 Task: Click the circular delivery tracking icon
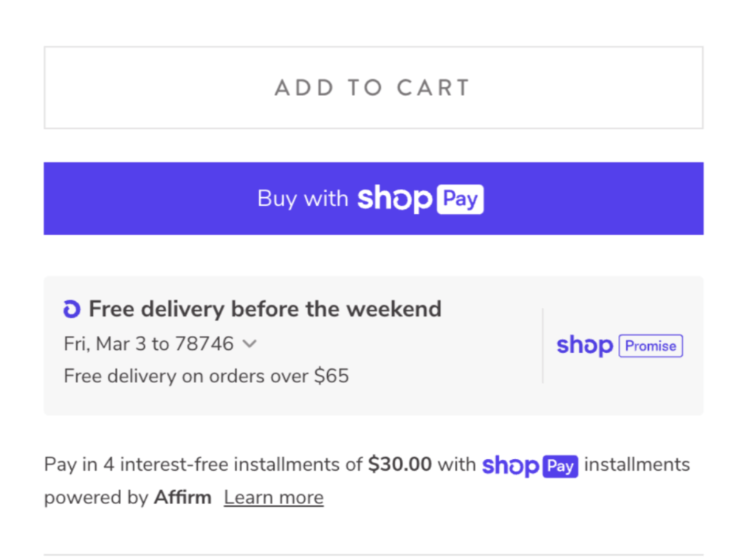[x=71, y=308]
